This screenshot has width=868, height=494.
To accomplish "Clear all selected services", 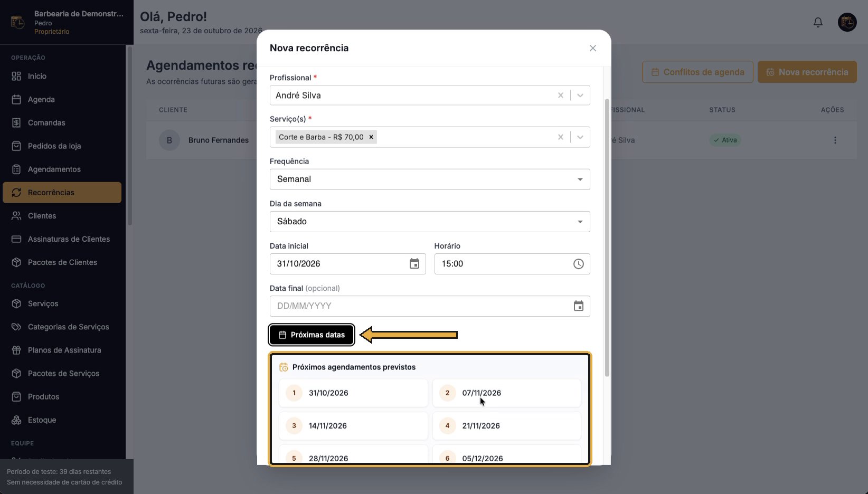I will point(561,137).
